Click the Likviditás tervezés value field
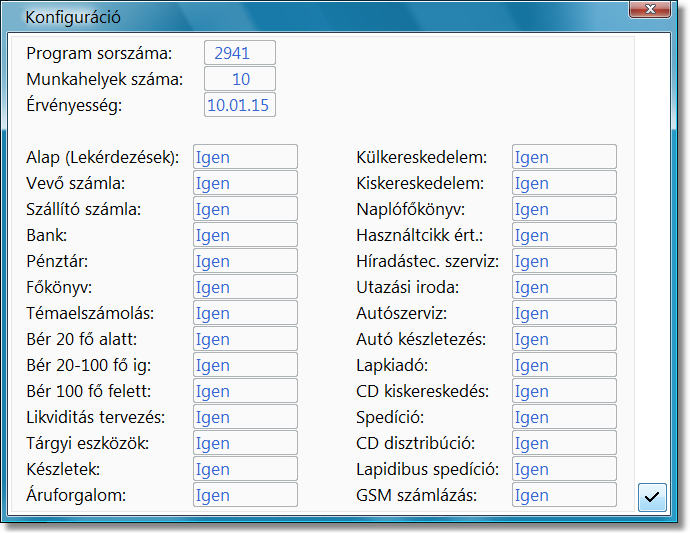The width and height of the screenshot is (690, 535). [245, 416]
